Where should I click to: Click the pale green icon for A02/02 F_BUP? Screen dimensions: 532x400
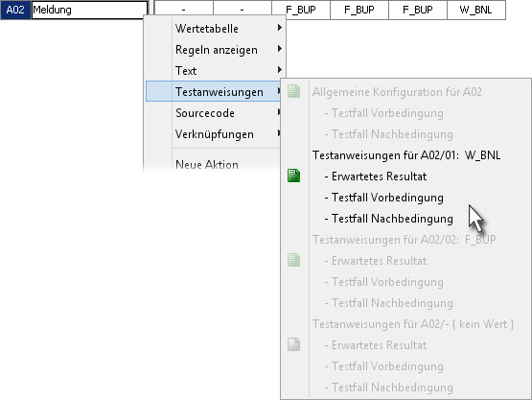click(x=293, y=260)
